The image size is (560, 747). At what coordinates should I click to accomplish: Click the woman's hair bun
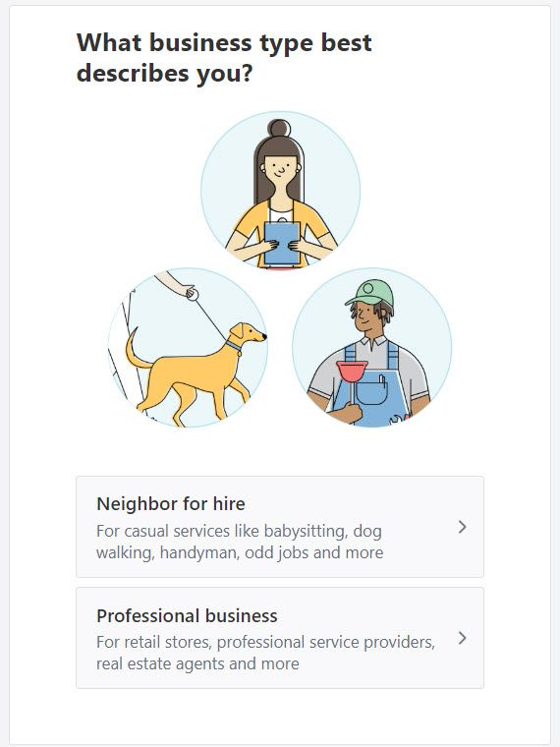coord(279,129)
